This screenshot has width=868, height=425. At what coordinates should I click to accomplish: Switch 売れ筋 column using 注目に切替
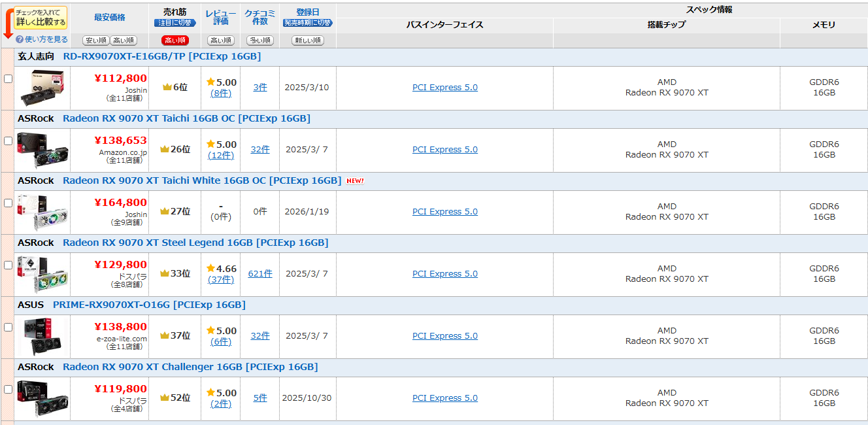click(x=175, y=23)
